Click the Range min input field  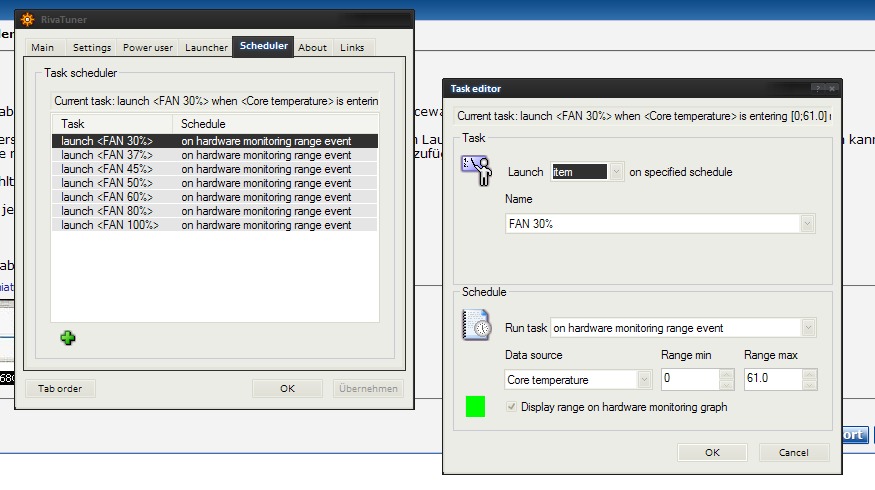tap(690, 379)
